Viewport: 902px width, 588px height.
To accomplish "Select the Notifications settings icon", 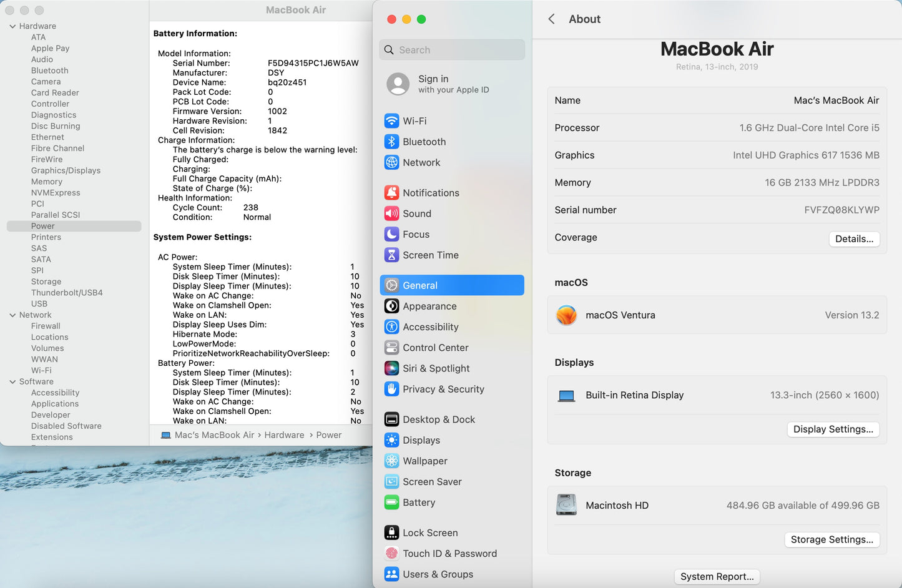I will pyautogui.click(x=391, y=192).
